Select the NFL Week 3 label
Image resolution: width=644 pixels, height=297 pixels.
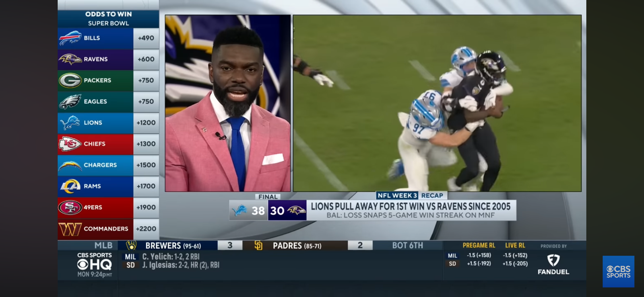(x=397, y=196)
